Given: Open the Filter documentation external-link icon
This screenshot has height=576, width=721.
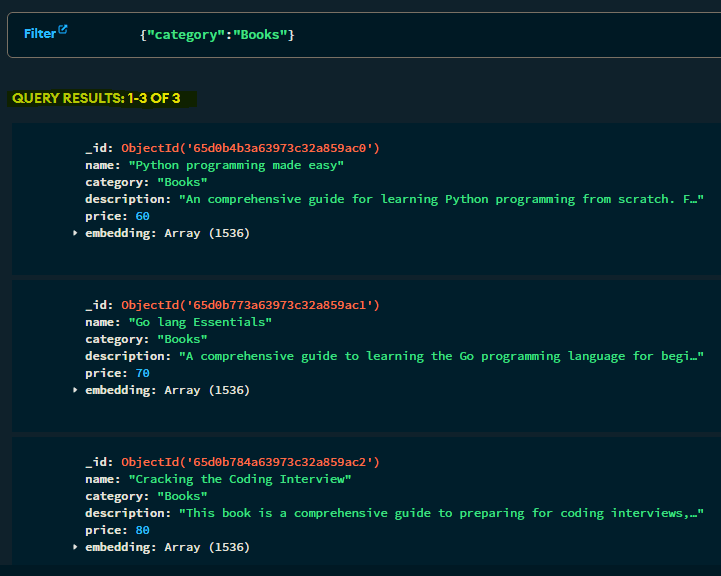Looking at the screenshot, I should pos(63,30).
